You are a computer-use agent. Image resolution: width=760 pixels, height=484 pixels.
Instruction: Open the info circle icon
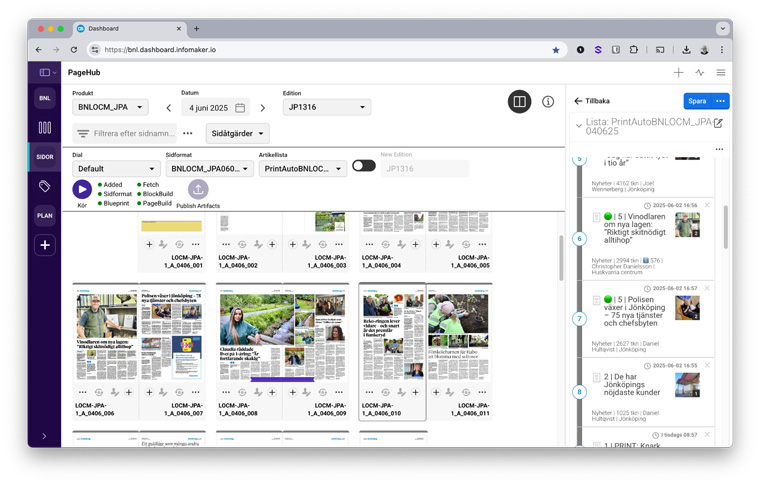pos(548,101)
